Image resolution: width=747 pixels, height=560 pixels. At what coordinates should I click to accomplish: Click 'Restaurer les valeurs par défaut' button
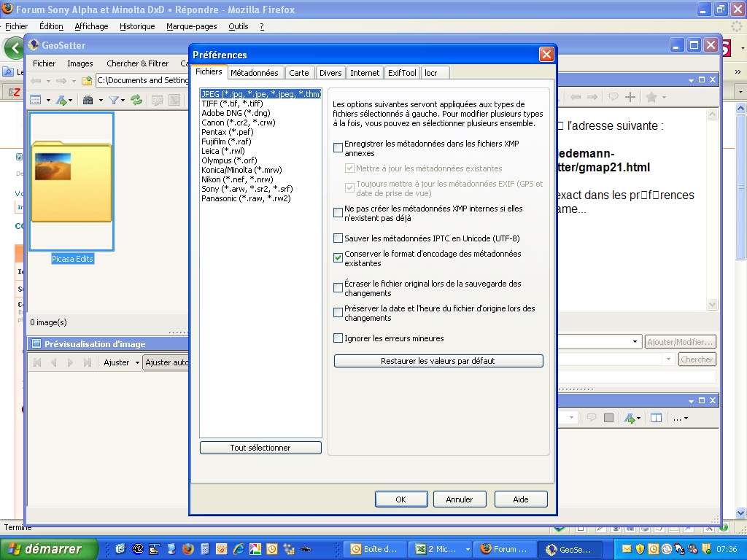click(x=438, y=361)
